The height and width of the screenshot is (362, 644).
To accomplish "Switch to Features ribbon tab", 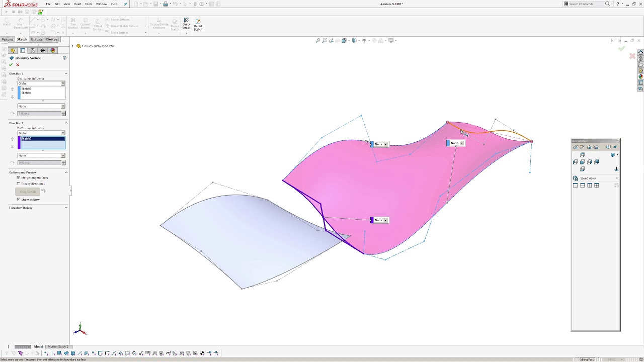I will point(7,39).
